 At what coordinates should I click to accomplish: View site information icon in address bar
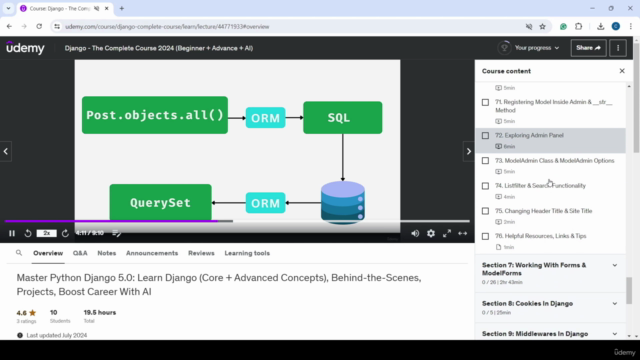coord(57,27)
